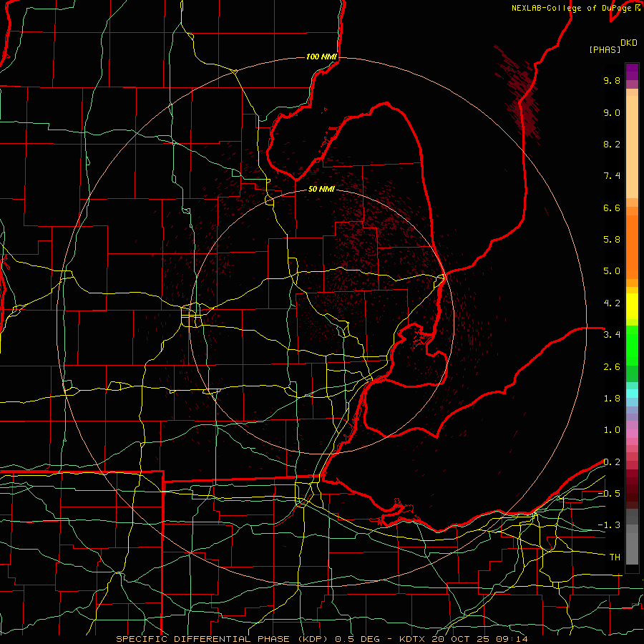Click the TH threshold label on the scale
This screenshot has width=644, height=644.
click(x=615, y=557)
